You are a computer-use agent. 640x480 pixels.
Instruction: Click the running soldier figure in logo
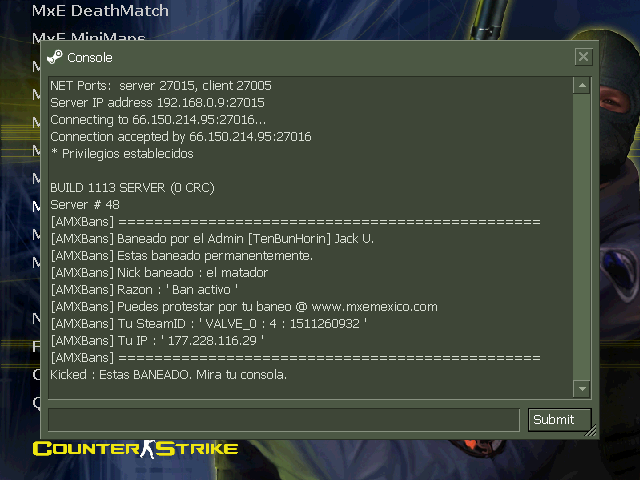[147, 449]
